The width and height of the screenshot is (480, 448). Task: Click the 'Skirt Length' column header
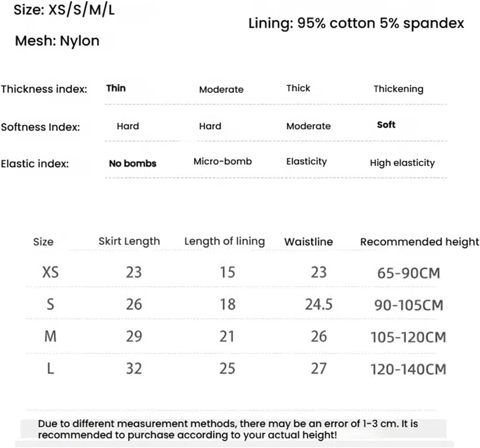click(x=129, y=242)
